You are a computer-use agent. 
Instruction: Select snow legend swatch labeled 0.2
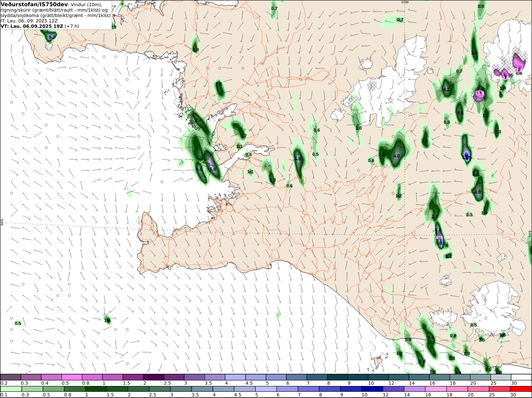[10, 377]
